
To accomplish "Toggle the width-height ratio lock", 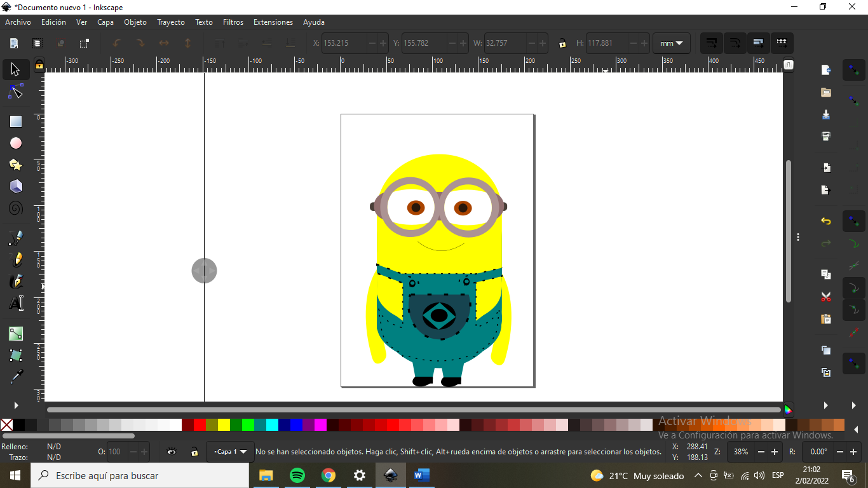I will coord(562,43).
